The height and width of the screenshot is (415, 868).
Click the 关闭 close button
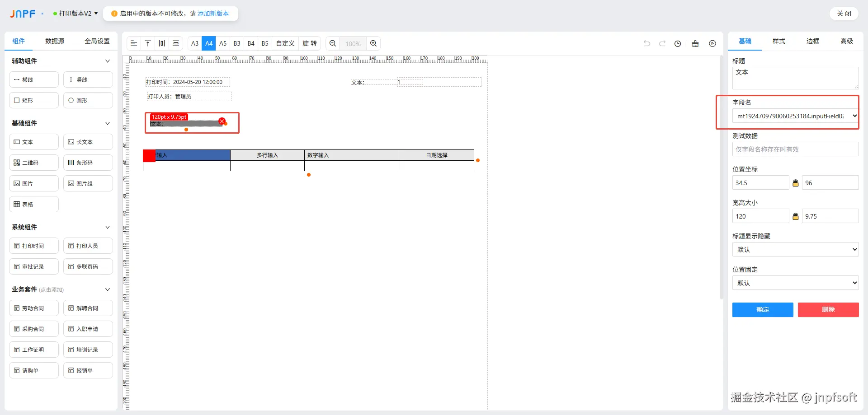point(844,14)
